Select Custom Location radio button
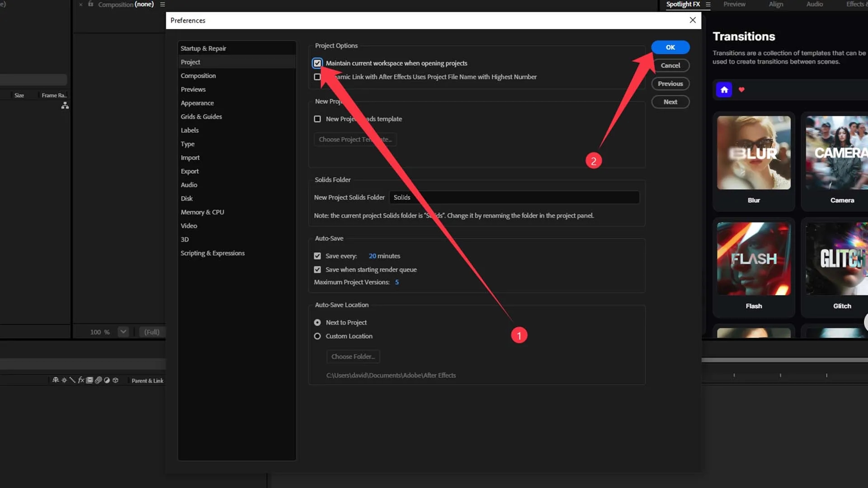The image size is (868, 488). click(317, 336)
